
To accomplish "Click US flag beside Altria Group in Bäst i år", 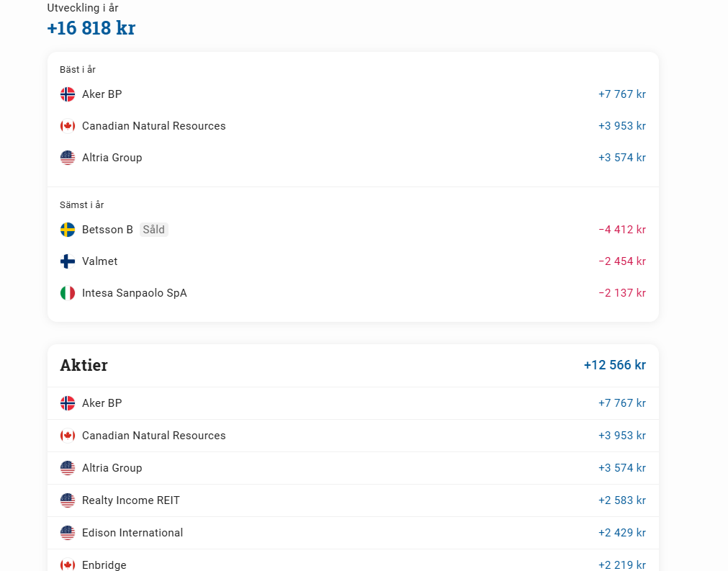I will coord(67,158).
